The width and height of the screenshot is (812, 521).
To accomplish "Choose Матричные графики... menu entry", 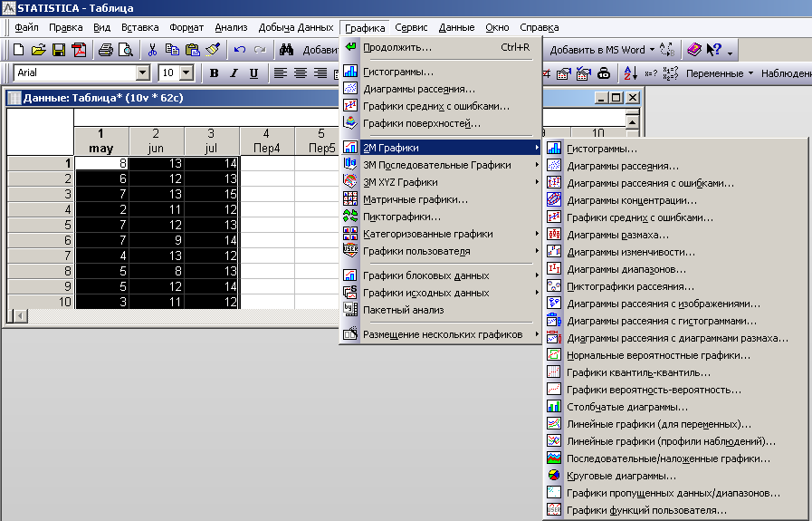I will pyautogui.click(x=441, y=199).
